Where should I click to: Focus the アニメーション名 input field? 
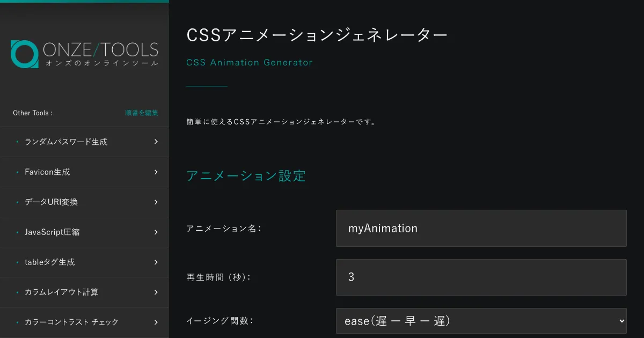(x=481, y=228)
